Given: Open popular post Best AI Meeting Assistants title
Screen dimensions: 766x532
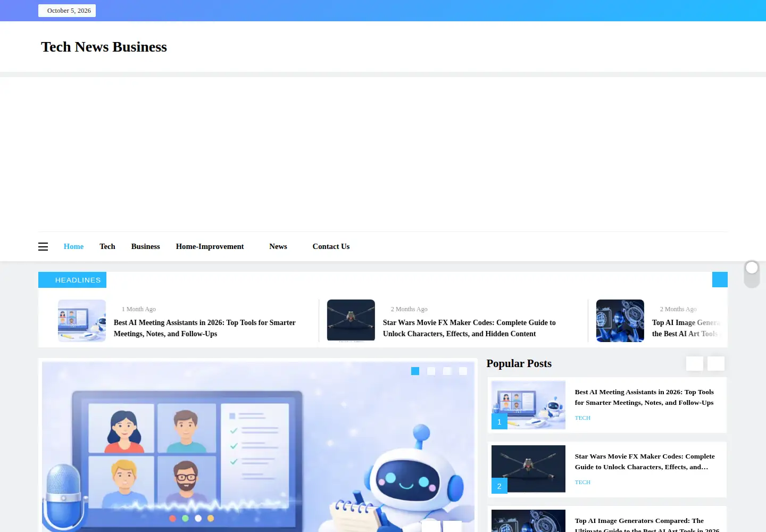Looking at the screenshot, I should click(644, 397).
